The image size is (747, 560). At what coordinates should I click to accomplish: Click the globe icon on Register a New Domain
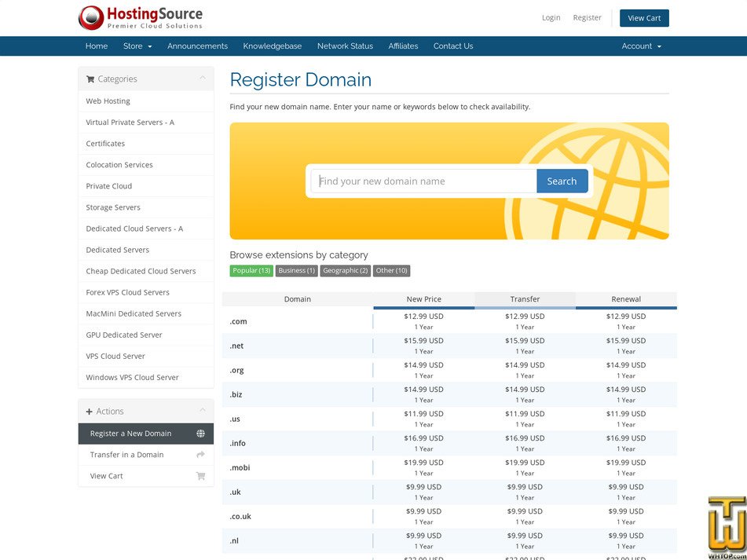(202, 433)
